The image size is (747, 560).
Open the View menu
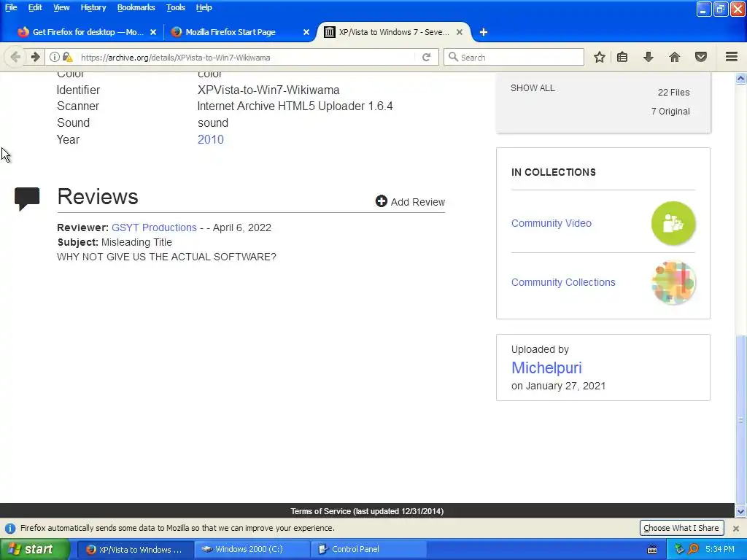(x=61, y=7)
